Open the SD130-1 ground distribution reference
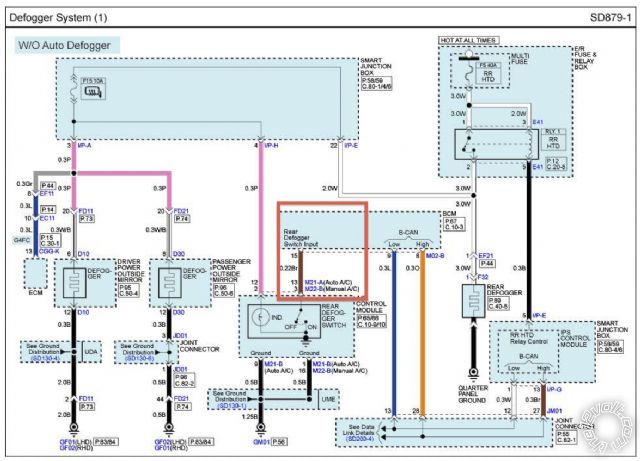 click(231, 405)
